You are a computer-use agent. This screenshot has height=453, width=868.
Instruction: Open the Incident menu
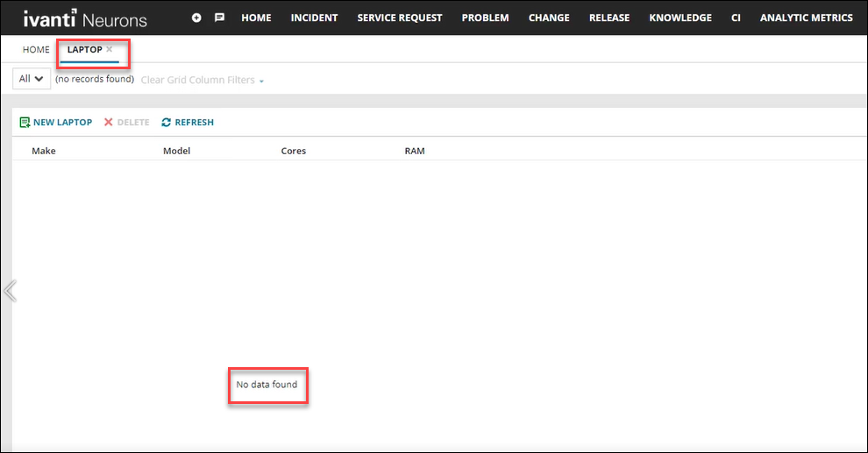314,18
